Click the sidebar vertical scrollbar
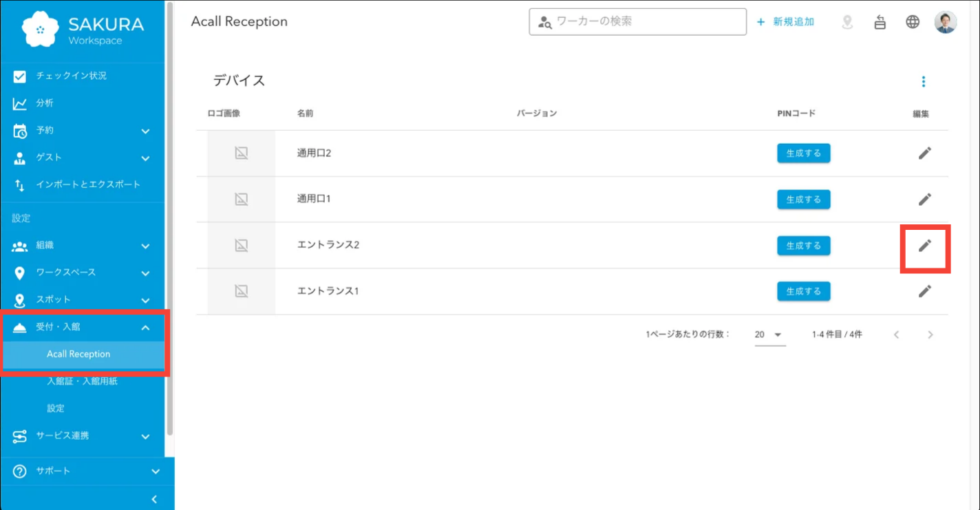 pos(170,220)
